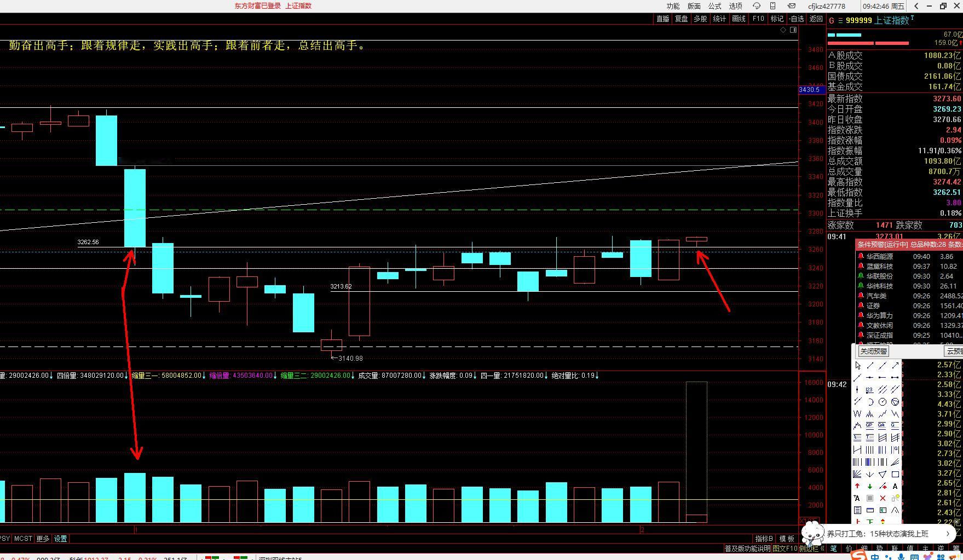The width and height of the screenshot is (963, 560).
Task: Pick the arc drawing tool
Action: [870, 401]
